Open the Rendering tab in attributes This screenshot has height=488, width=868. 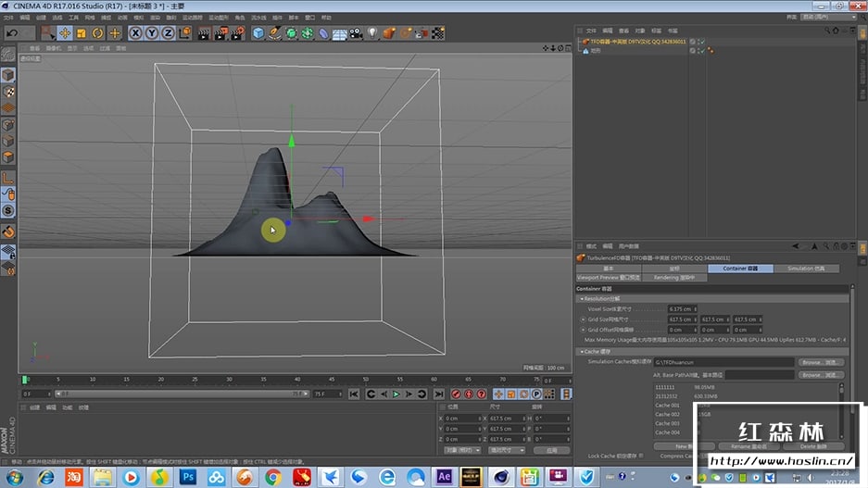[x=674, y=278]
